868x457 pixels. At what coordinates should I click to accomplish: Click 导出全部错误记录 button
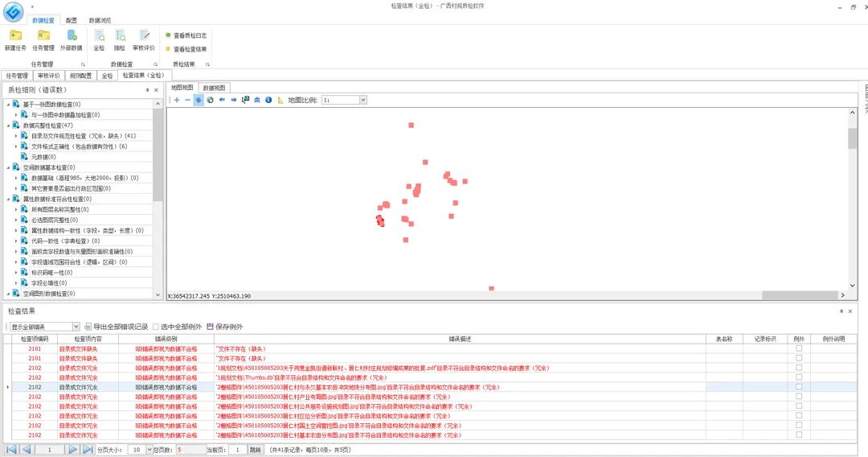tap(117, 327)
